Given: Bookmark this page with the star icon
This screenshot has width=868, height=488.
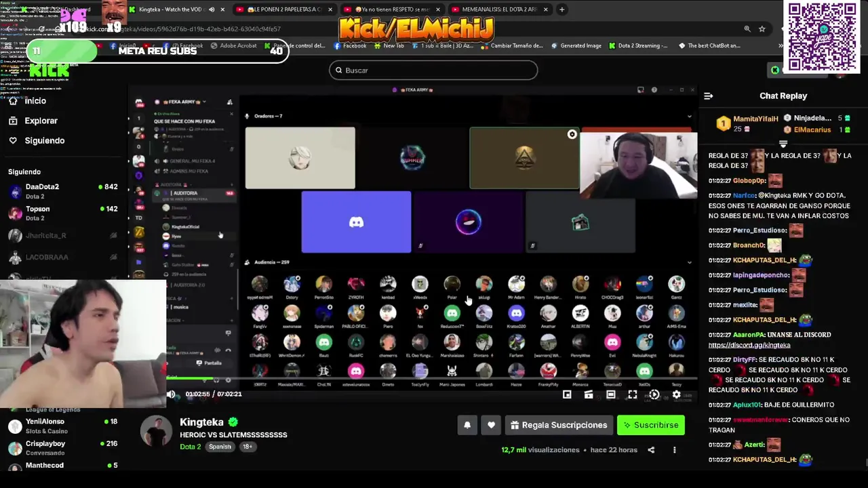Looking at the screenshot, I should tap(762, 29).
